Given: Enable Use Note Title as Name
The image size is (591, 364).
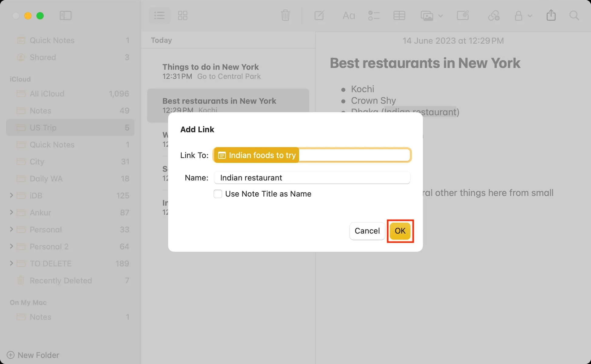Looking at the screenshot, I should tap(218, 194).
